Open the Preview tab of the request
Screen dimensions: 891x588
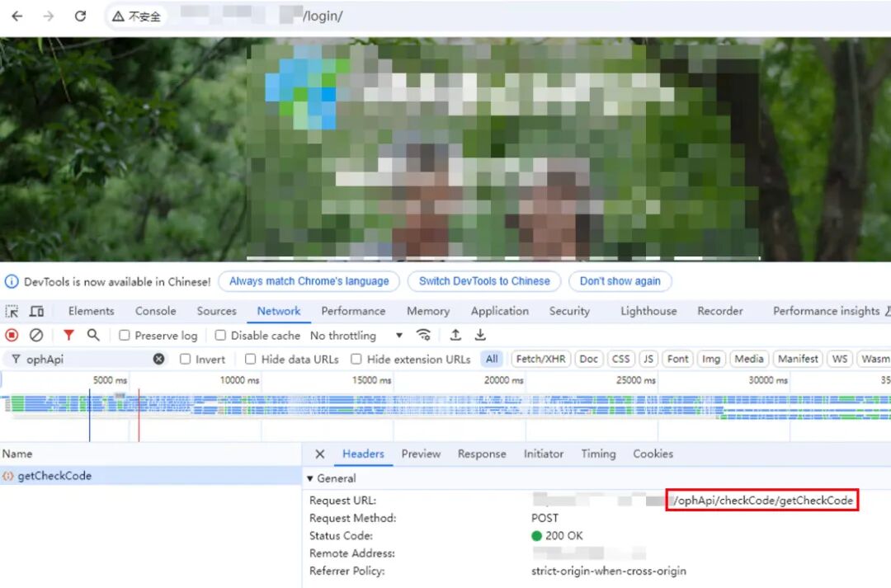point(421,454)
